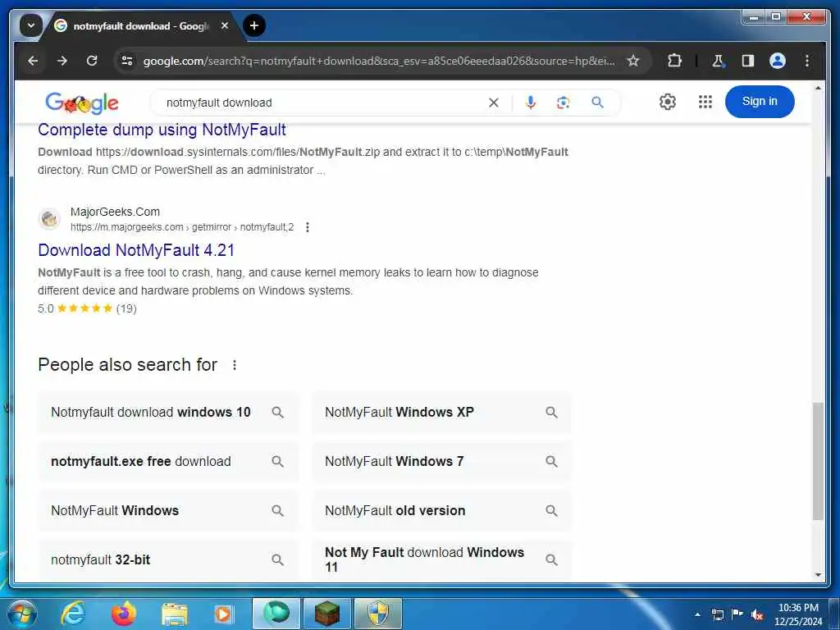Open the taskbar clock showing 10:36 PM

click(797, 614)
